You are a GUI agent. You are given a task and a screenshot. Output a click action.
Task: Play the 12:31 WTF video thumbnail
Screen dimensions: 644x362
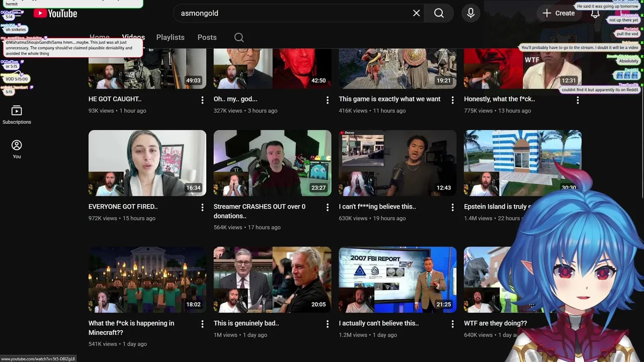pyautogui.click(x=523, y=68)
